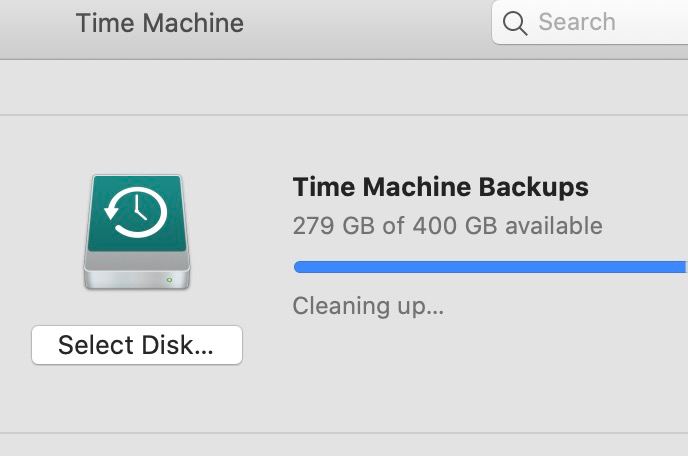Click the clock emblem on the disk icon
688x456 pixels.
click(136, 212)
